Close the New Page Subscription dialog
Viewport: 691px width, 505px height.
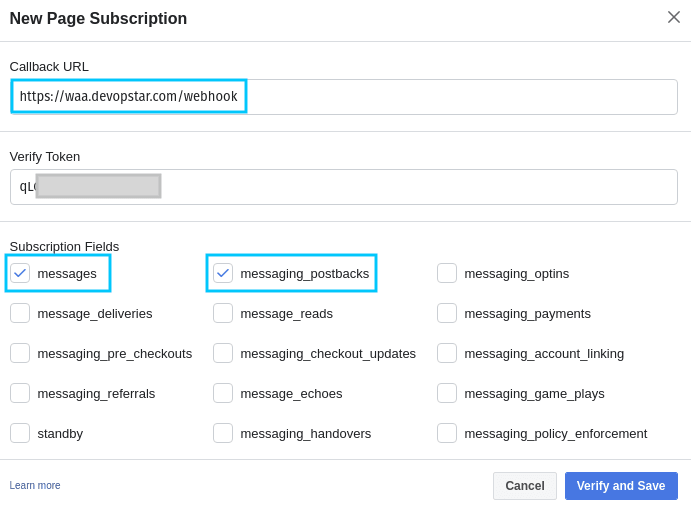(x=674, y=17)
